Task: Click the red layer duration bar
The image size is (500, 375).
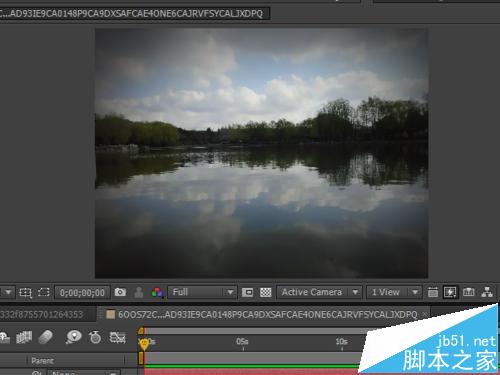Action: coord(252,372)
